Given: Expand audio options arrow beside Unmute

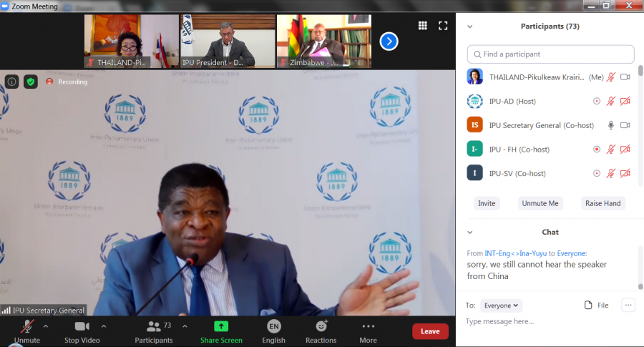Looking at the screenshot, I should (46, 326).
